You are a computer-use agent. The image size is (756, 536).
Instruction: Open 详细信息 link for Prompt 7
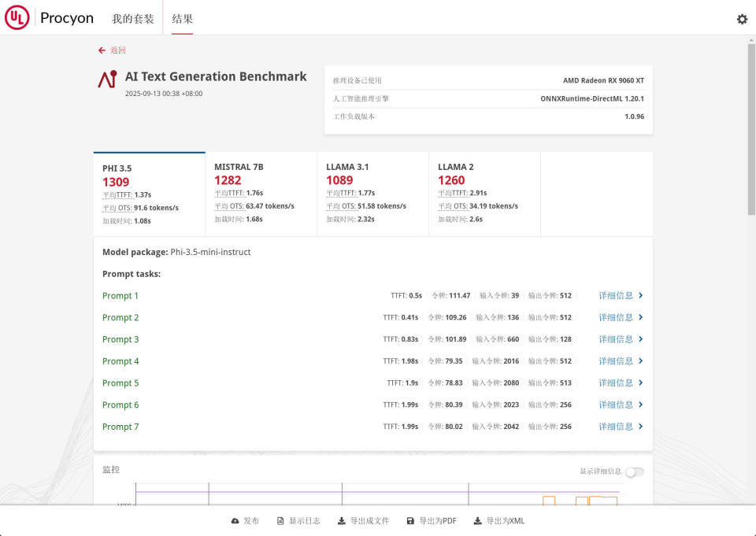(616, 427)
